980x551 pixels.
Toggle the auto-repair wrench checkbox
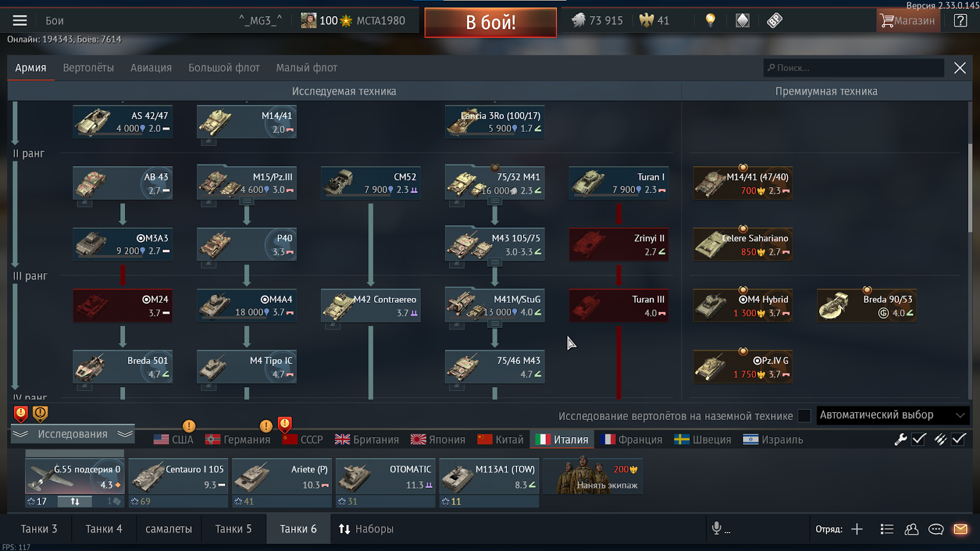[x=919, y=439]
